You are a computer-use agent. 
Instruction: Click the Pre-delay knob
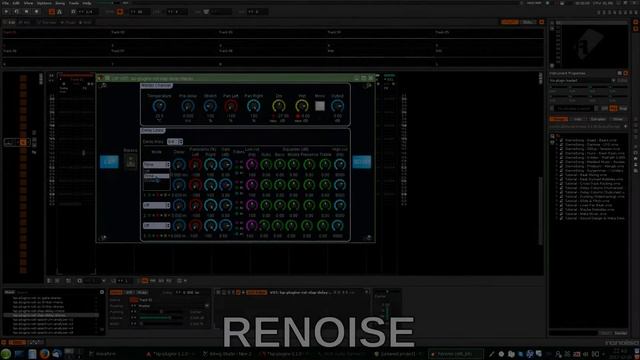point(188,106)
